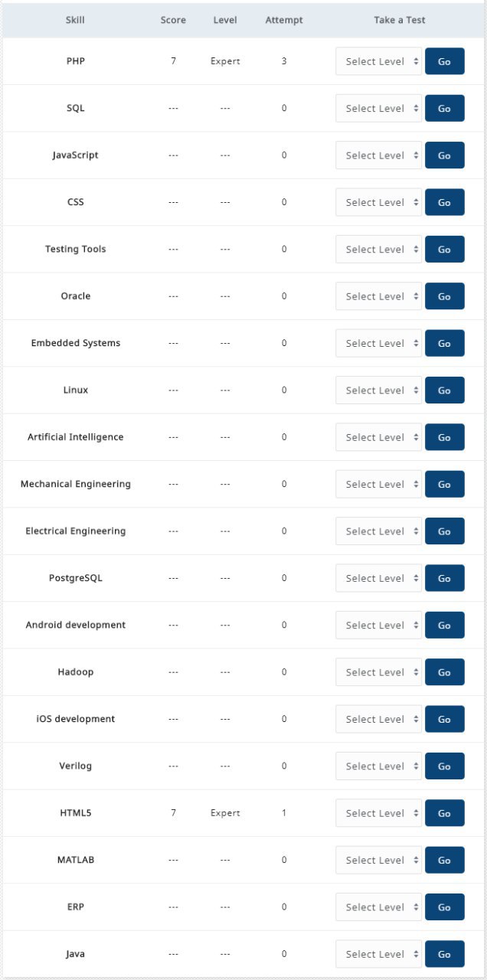
Task: Expand Select Level dropdown for SQL
Action: 379,109
